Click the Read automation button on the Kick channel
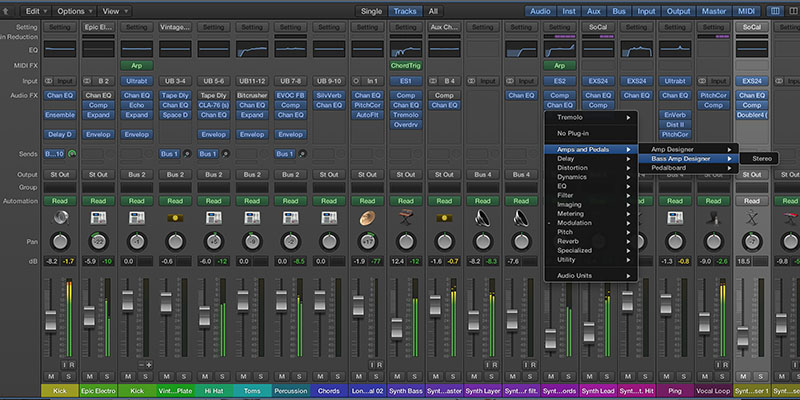The width and height of the screenshot is (800, 400). click(59, 200)
